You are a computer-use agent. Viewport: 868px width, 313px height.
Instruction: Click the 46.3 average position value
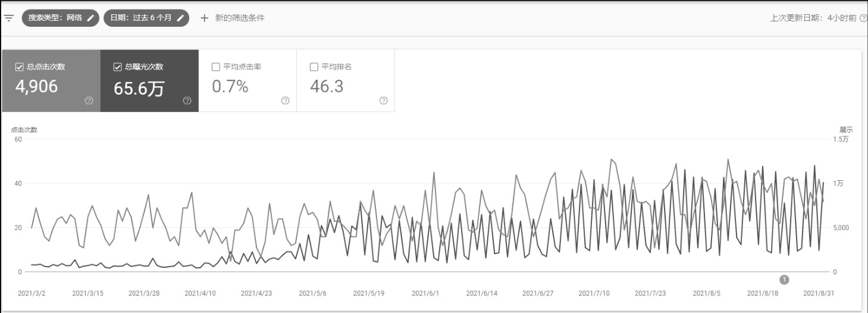(327, 87)
